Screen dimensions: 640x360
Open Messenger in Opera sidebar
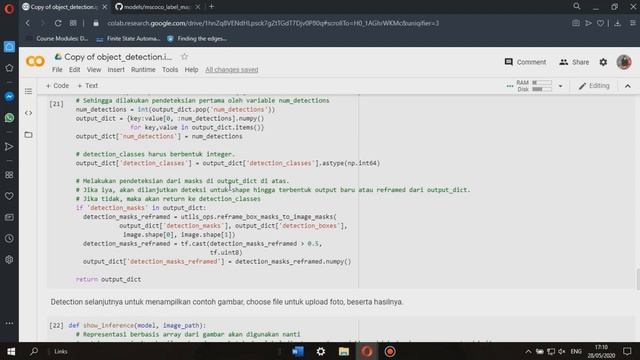(x=9, y=96)
